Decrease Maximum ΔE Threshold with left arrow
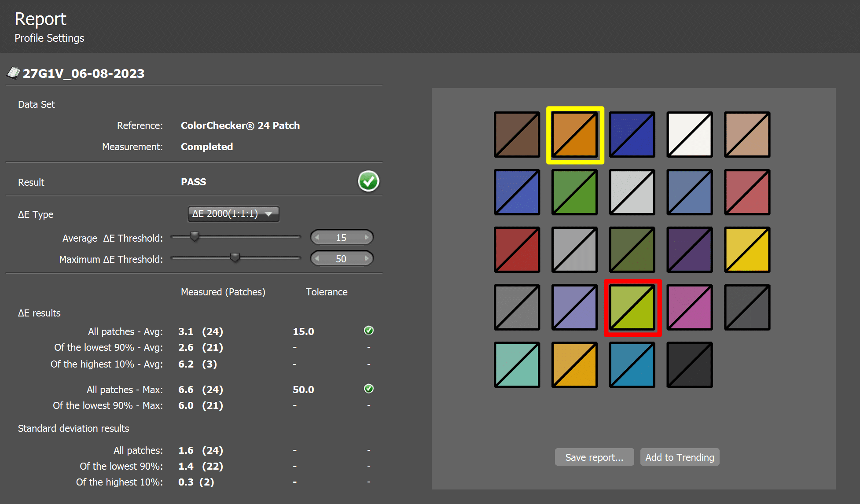The height and width of the screenshot is (504, 860). (317, 259)
